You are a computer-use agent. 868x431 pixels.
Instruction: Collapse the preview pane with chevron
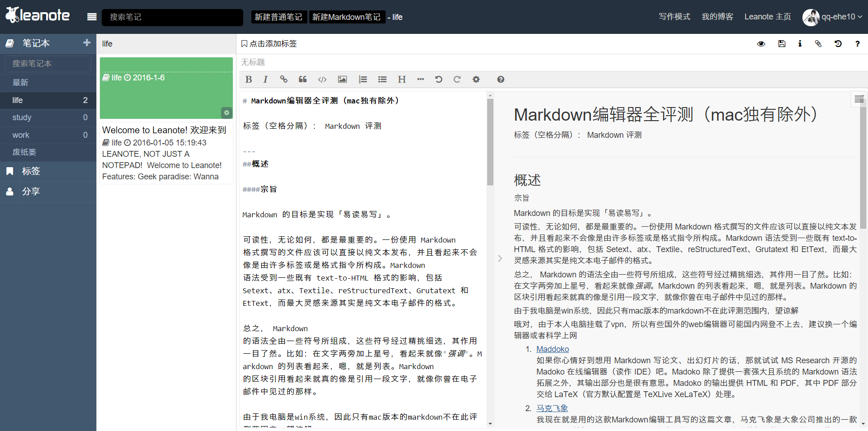pos(500,258)
